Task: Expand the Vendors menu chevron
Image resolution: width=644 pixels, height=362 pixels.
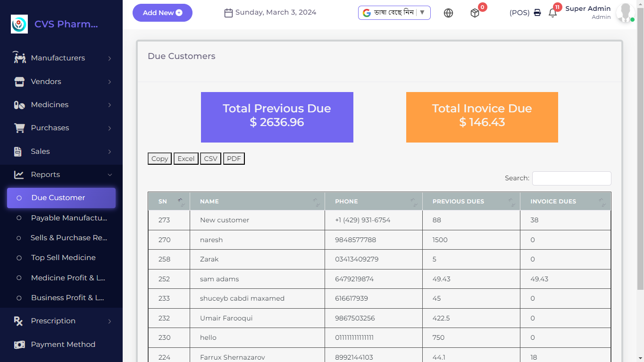Action: click(x=109, y=81)
